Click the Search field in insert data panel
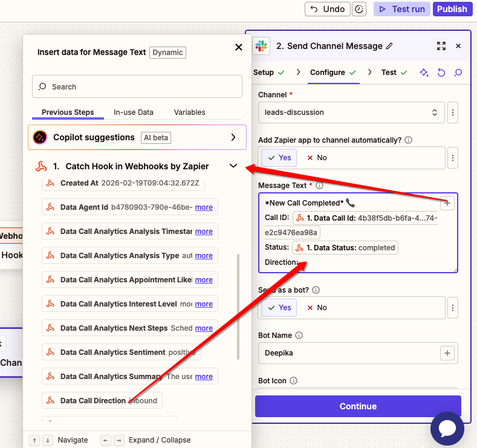 (139, 87)
